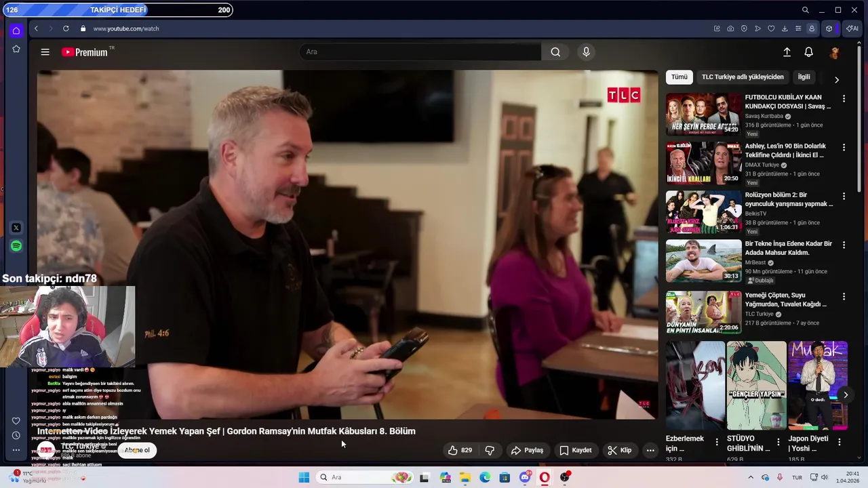The image size is (868, 488).
Task: Show hidden tray icons chevron
Action: (x=751, y=477)
